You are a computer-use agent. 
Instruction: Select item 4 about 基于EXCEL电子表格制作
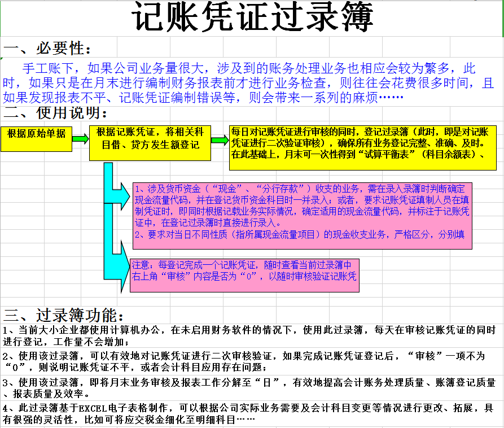coord(248,413)
